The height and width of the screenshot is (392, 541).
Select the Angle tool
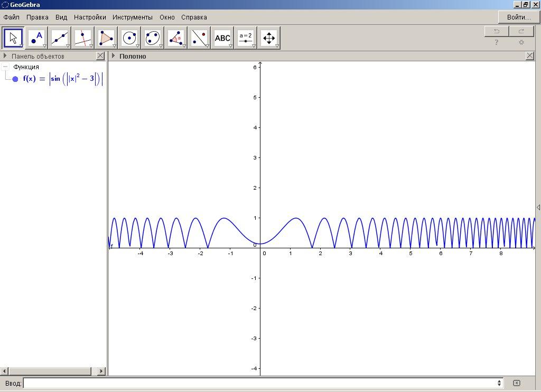(x=176, y=38)
